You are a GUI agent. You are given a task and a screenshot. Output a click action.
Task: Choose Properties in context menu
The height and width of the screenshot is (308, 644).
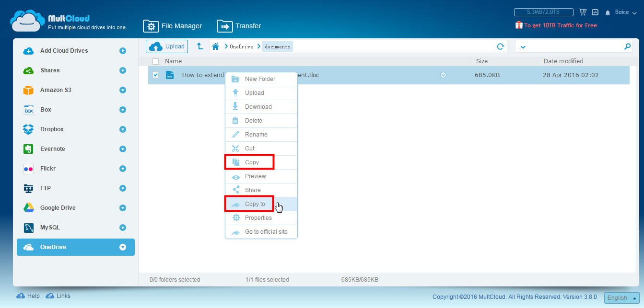261,218
